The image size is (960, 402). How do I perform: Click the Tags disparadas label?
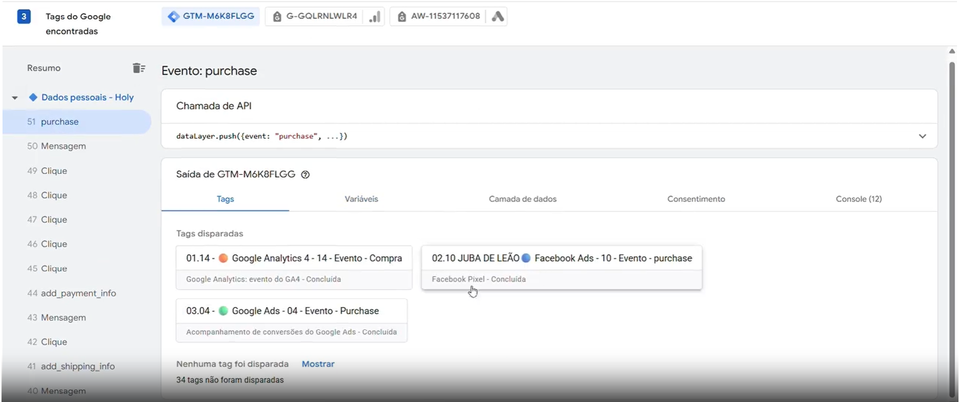click(209, 234)
